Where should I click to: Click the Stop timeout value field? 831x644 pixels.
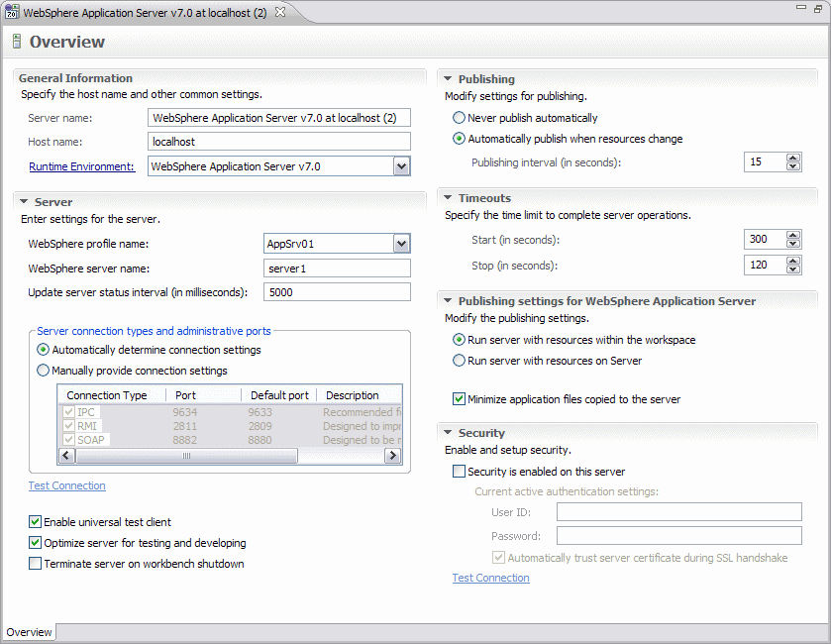pyautogui.click(x=766, y=265)
